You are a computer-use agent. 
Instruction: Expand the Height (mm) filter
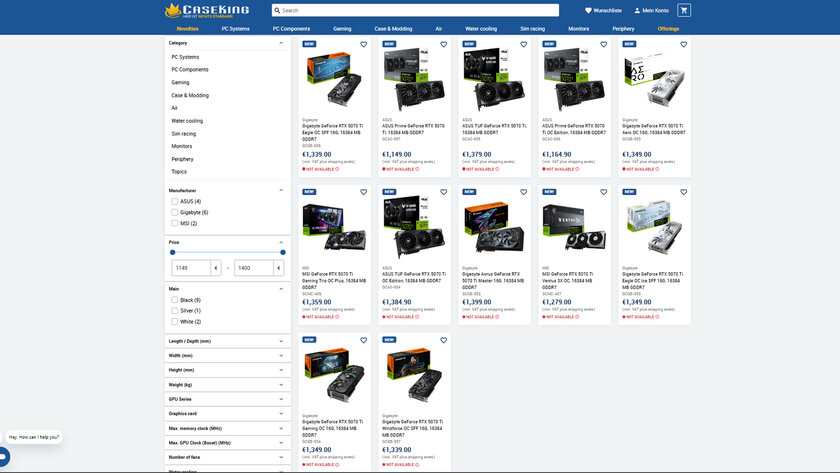[x=227, y=370]
